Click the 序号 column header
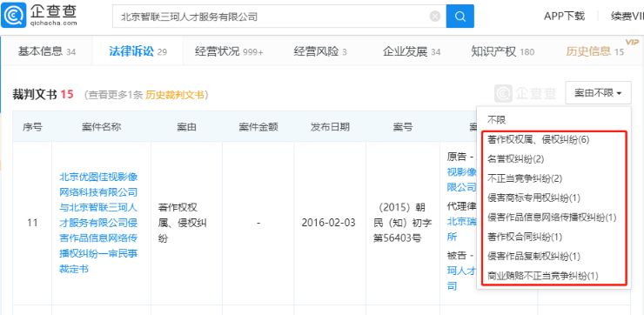Viewport: 644px width, 315px height. 32,127
